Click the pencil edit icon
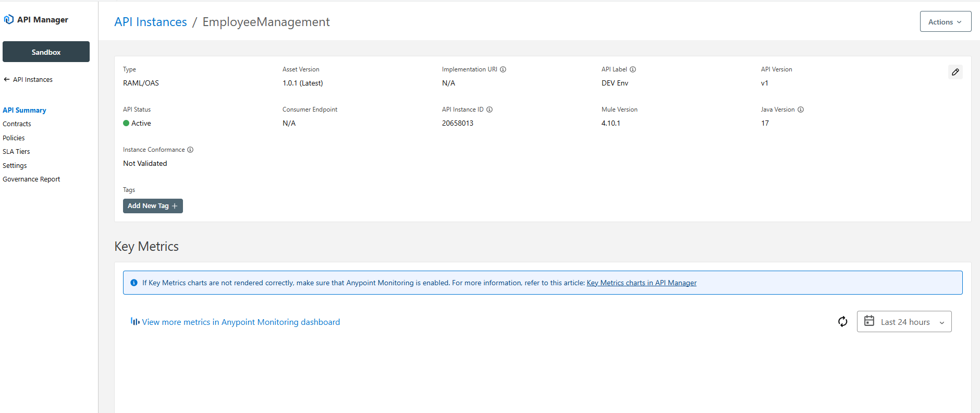980x413 pixels. (x=955, y=72)
